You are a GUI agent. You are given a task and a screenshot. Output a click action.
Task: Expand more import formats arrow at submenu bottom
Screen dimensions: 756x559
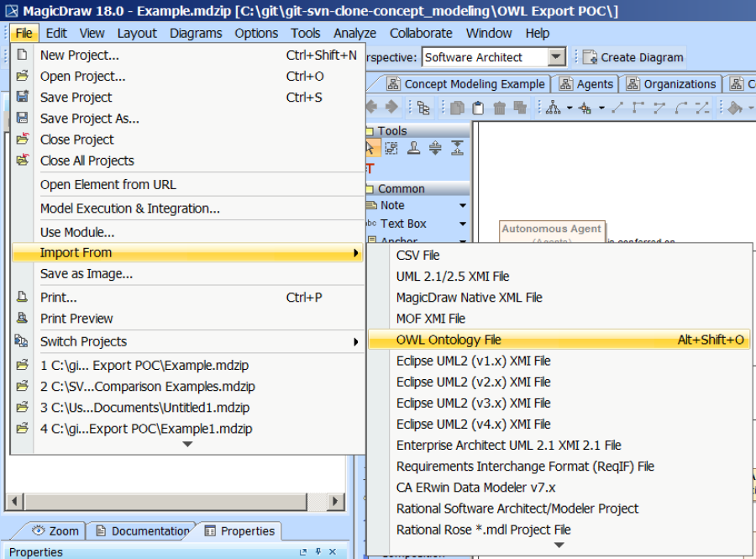[x=559, y=545]
